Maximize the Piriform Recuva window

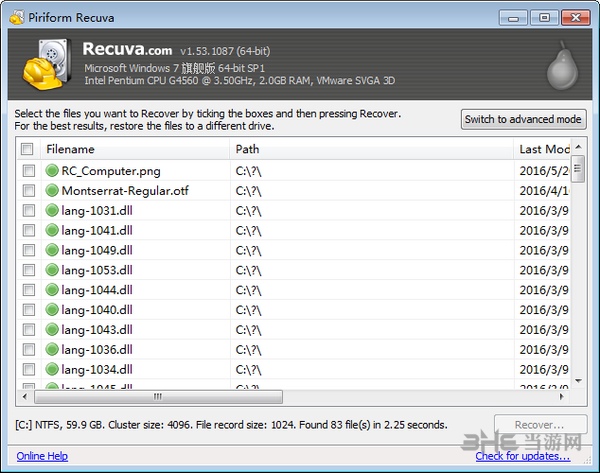(x=544, y=18)
